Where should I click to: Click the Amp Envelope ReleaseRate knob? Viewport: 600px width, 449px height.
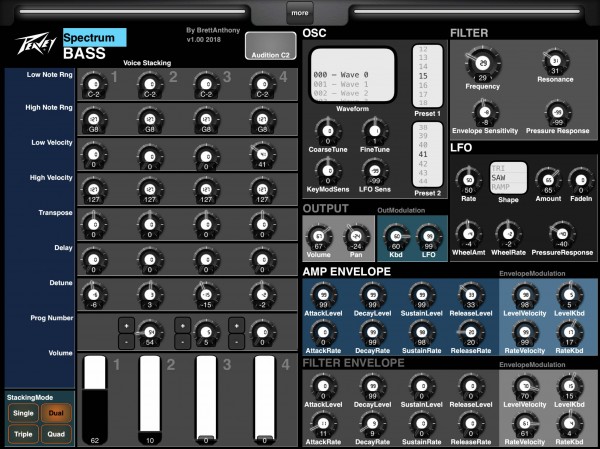point(471,334)
